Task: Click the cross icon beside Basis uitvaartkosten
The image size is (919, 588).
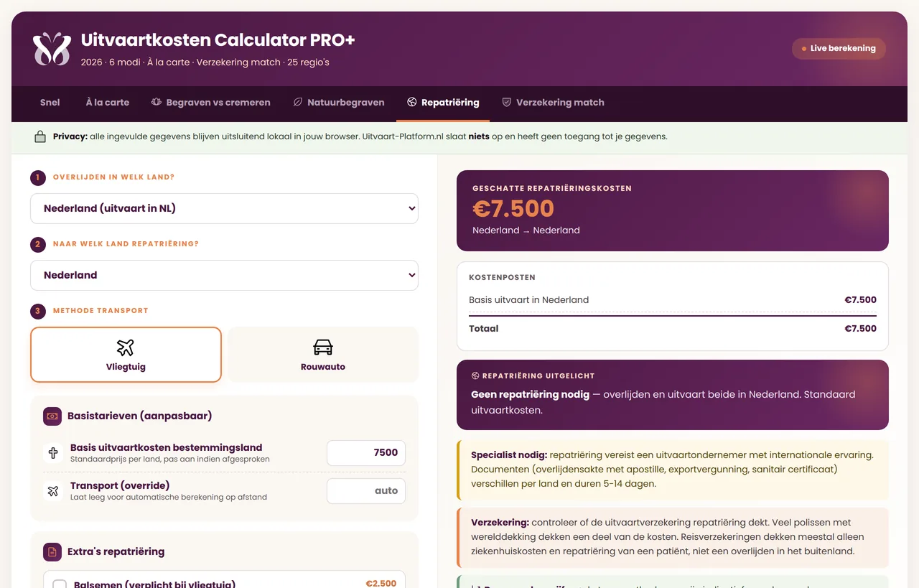Action: point(52,453)
